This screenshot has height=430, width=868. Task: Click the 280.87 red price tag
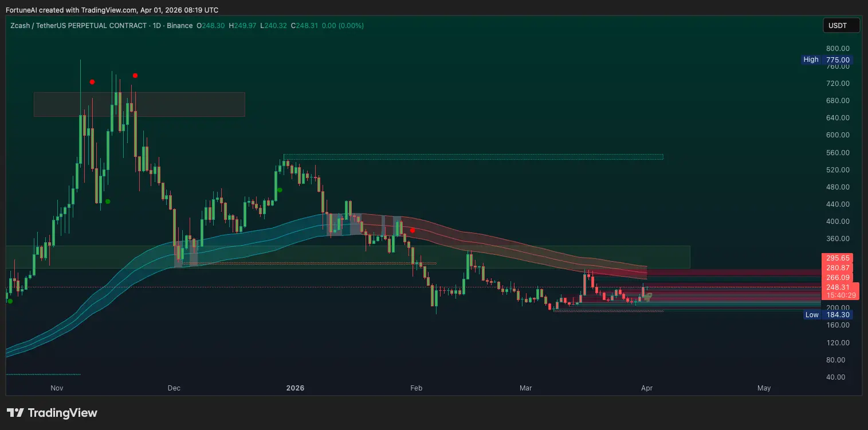(x=838, y=268)
